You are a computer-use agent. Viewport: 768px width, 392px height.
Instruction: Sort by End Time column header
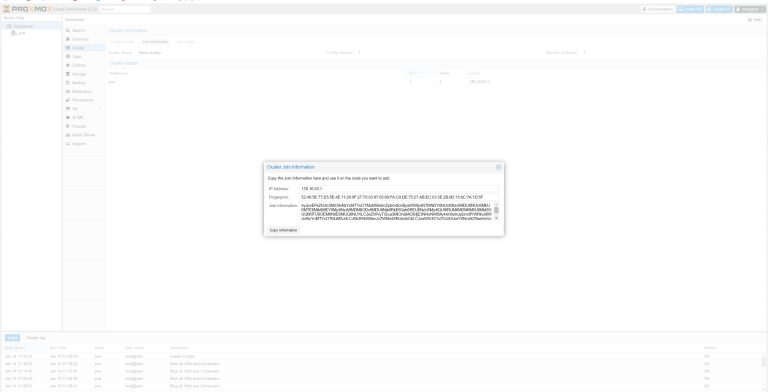[x=70, y=348]
